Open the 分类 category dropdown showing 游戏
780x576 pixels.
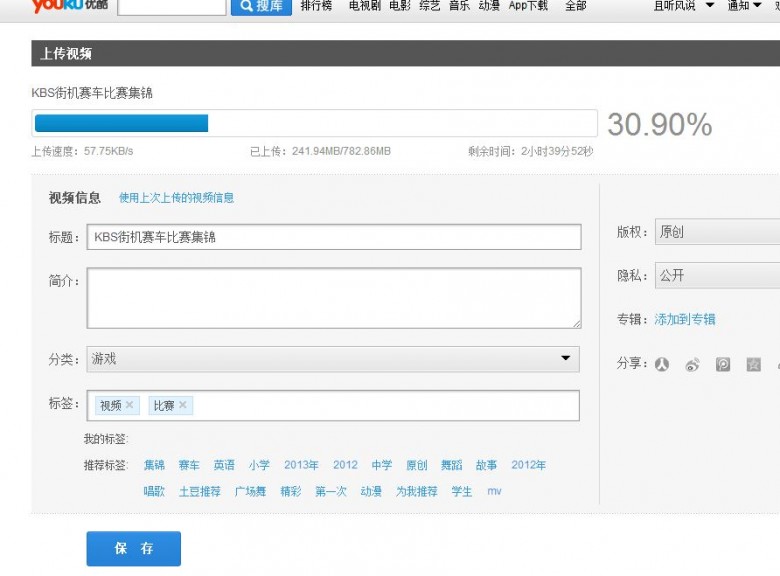pos(332,359)
